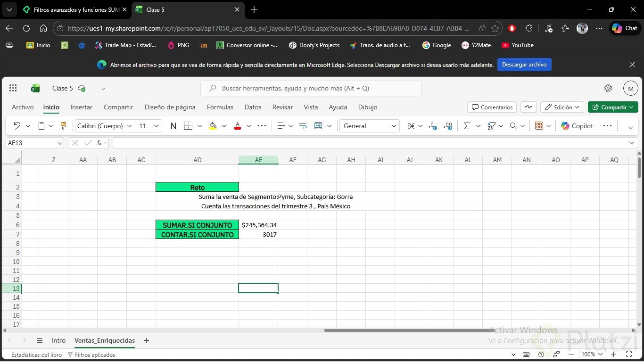Select the Intro sheet tab

tap(58, 340)
